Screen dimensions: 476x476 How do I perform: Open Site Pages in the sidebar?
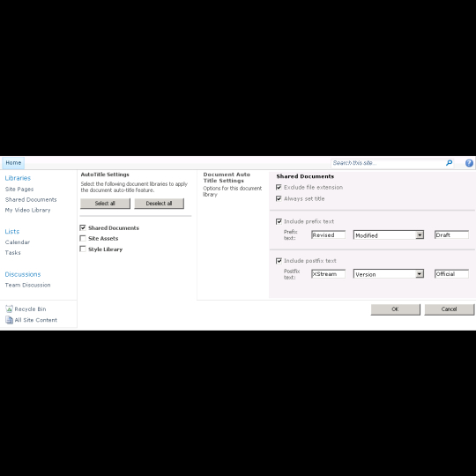click(x=19, y=190)
